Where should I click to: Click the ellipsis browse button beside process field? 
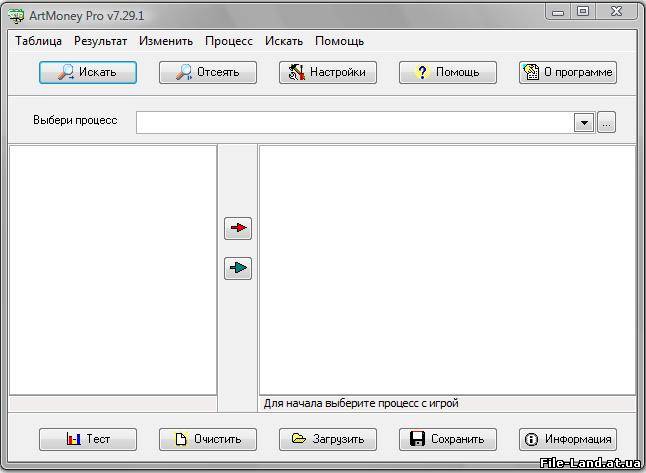pyautogui.click(x=606, y=122)
